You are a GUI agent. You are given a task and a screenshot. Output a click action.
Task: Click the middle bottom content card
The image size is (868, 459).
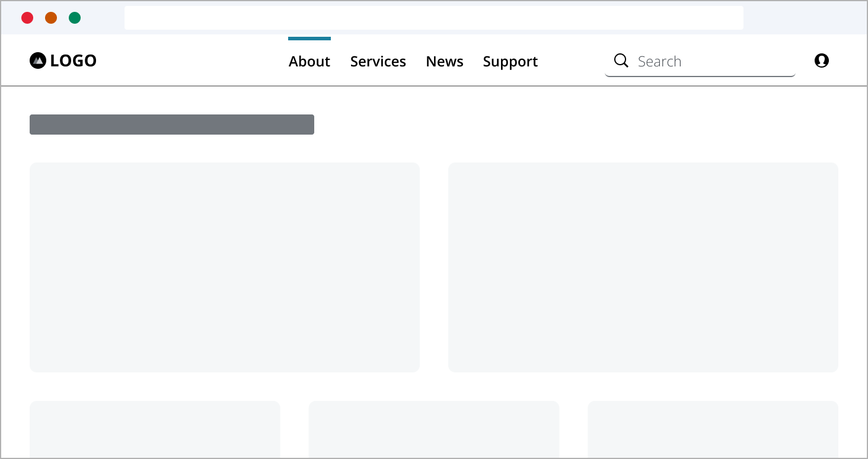pyautogui.click(x=433, y=429)
